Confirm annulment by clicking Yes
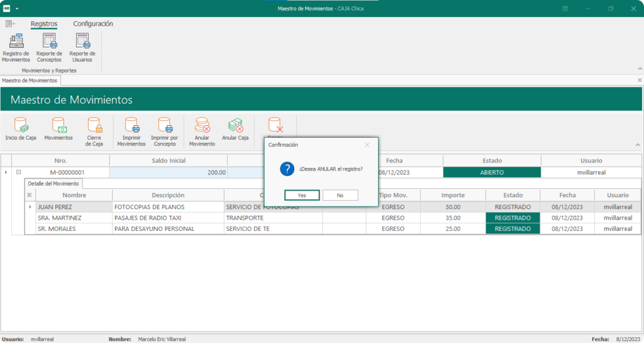 pyautogui.click(x=302, y=195)
